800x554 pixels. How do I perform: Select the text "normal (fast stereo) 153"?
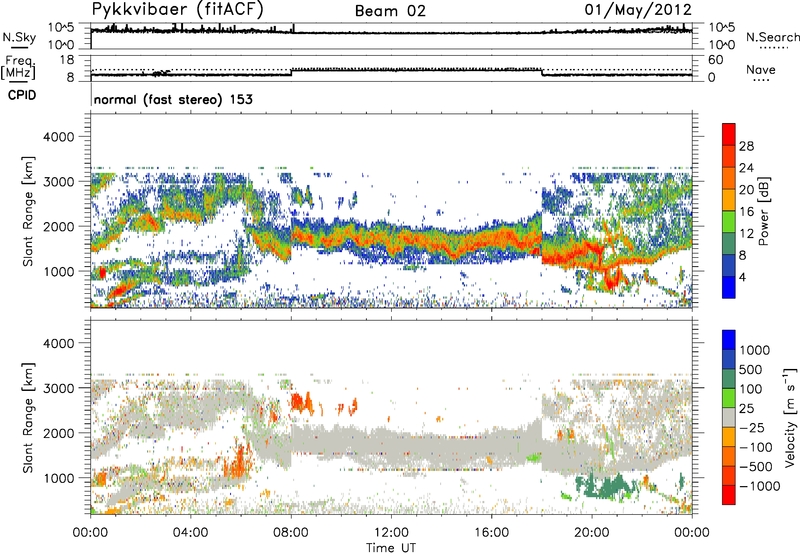point(173,99)
